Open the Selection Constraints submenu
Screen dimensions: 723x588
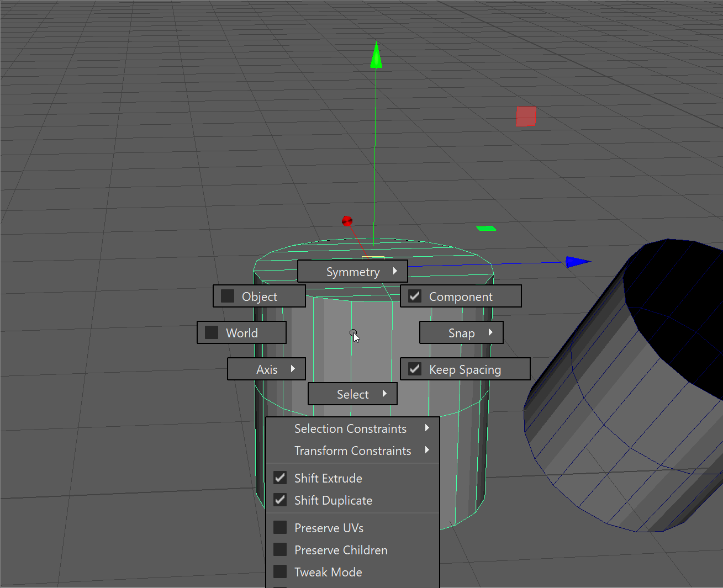(350, 428)
